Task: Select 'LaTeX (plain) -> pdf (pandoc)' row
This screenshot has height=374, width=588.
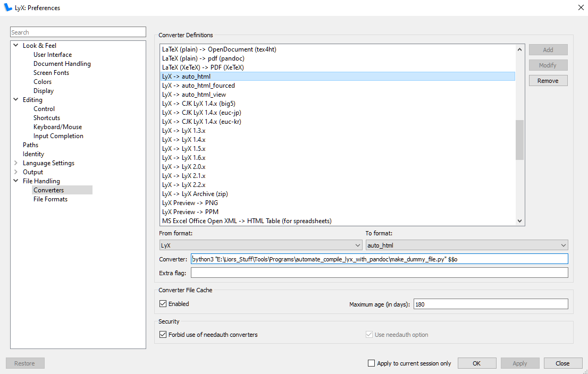Action: click(338, 58)
